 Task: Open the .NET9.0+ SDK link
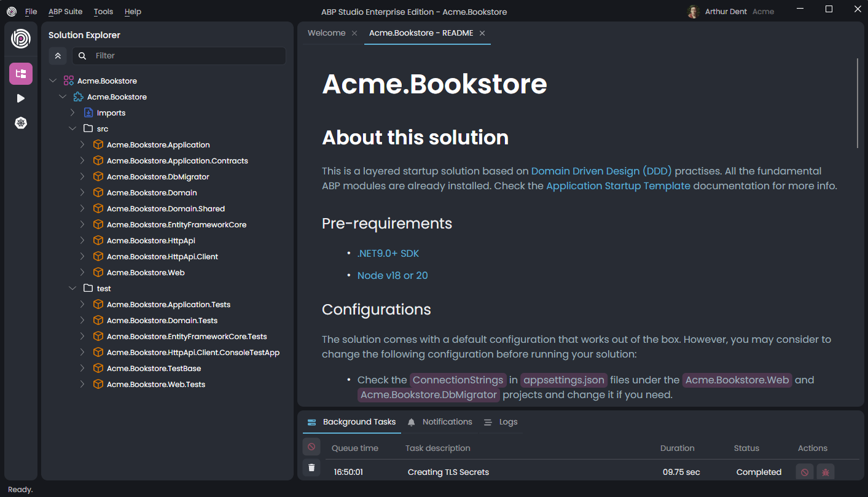pos(388,253)
